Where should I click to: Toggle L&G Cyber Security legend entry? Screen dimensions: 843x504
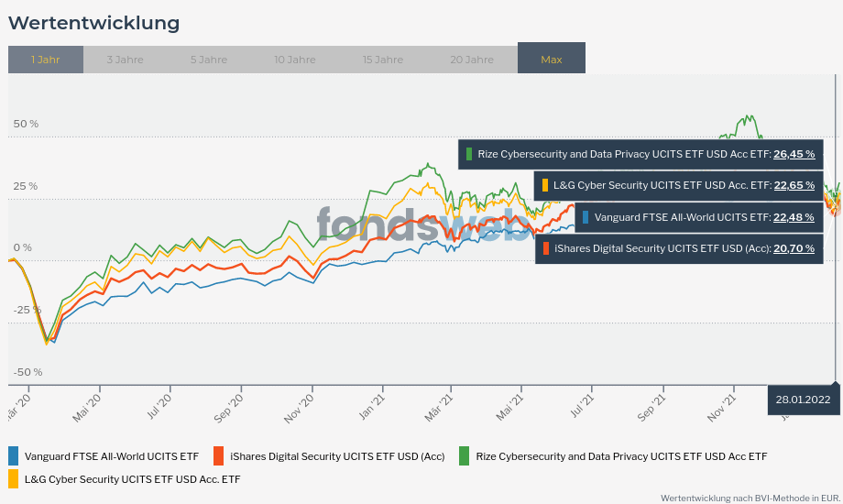132,479
